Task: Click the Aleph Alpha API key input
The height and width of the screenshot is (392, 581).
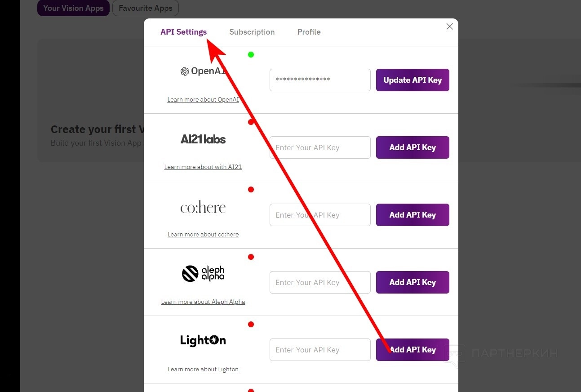Action: tap(320, 282)
